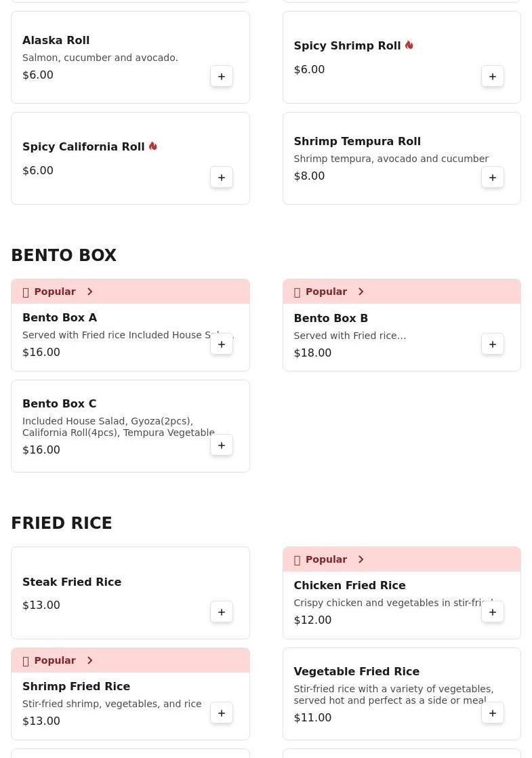Select the Vegetable Fried Rice description text

click(393, 694)
